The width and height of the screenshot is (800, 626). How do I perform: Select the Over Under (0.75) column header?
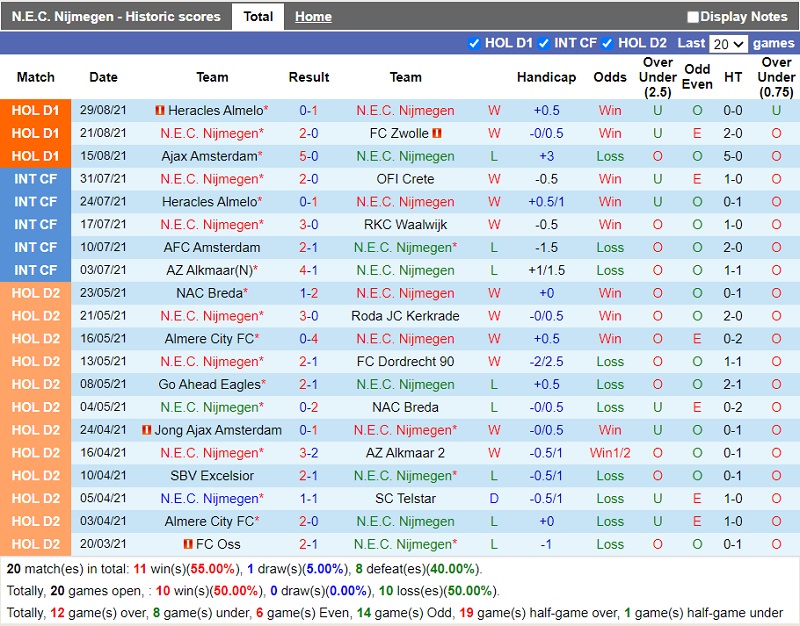tap(776, 77)
